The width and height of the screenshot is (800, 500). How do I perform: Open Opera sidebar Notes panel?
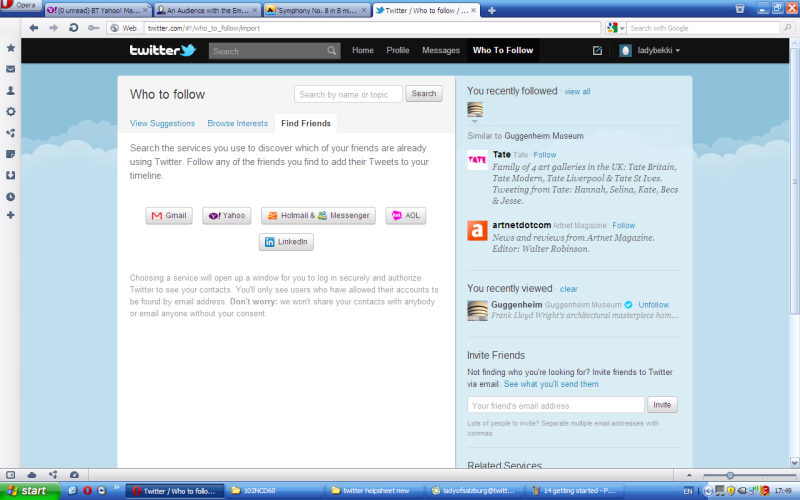[x=10, y=154]
